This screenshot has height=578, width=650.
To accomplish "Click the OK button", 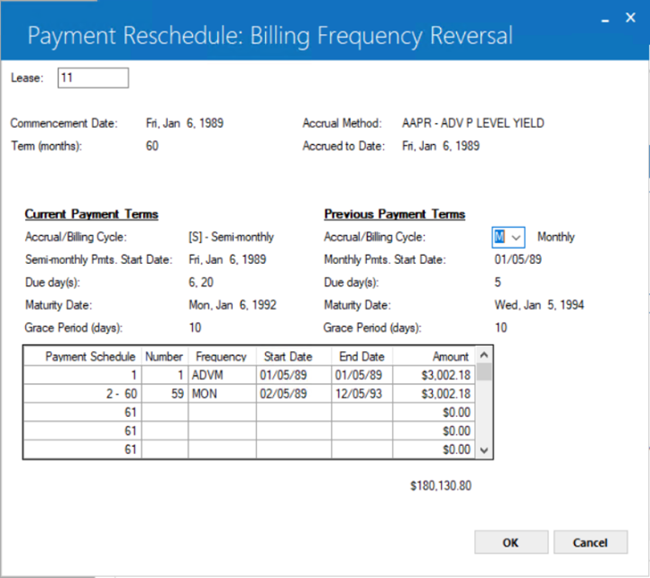I will (x=511, y=542).
